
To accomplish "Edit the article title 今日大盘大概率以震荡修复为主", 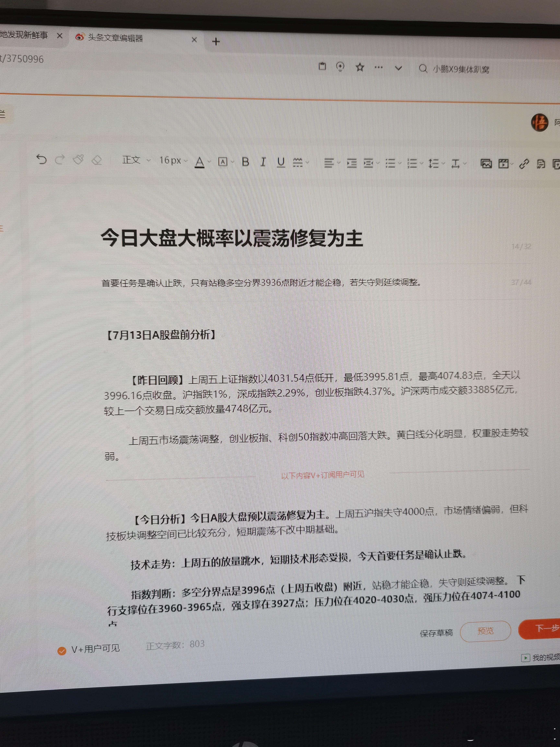I will pos(232,238).
